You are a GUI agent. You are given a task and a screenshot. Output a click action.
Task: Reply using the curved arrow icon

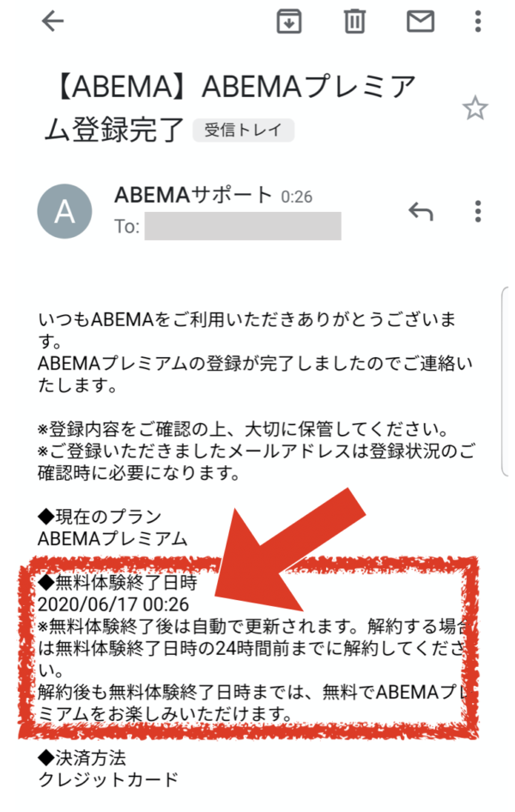[x=421, y=211]
